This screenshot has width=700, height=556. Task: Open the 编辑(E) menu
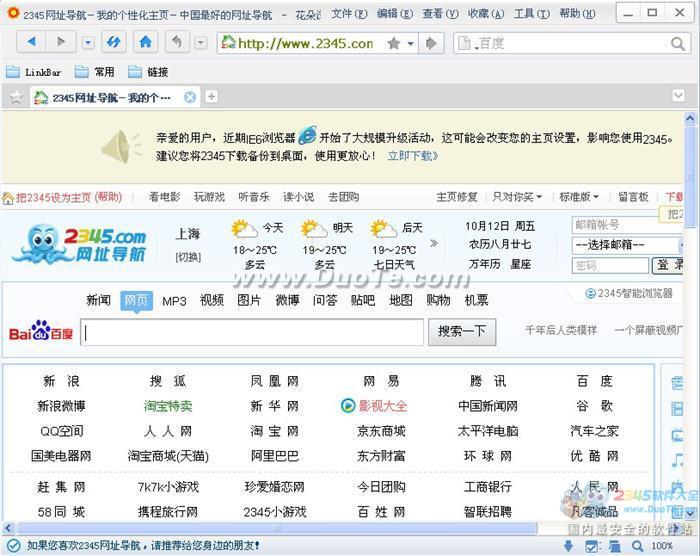(x=395, y=14)
